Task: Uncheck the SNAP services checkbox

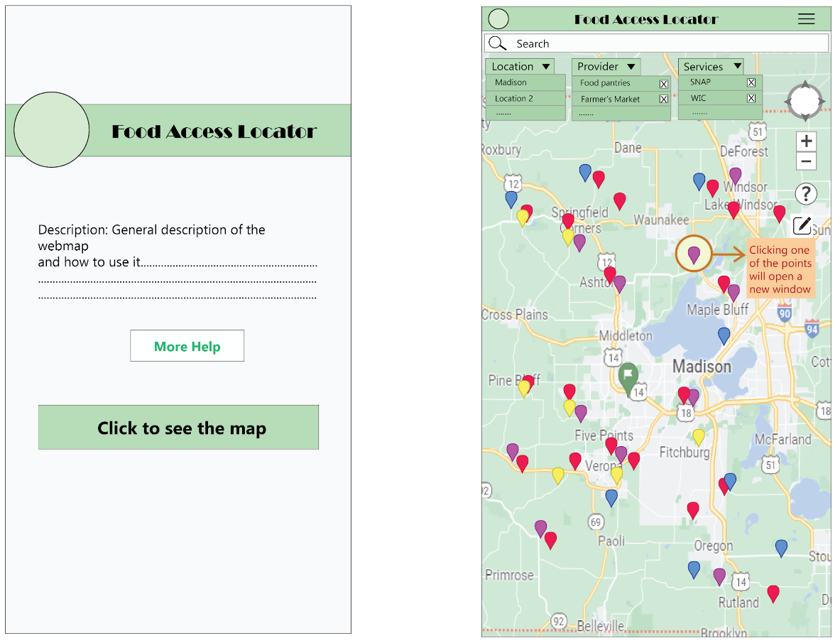Action: (751, 82)
